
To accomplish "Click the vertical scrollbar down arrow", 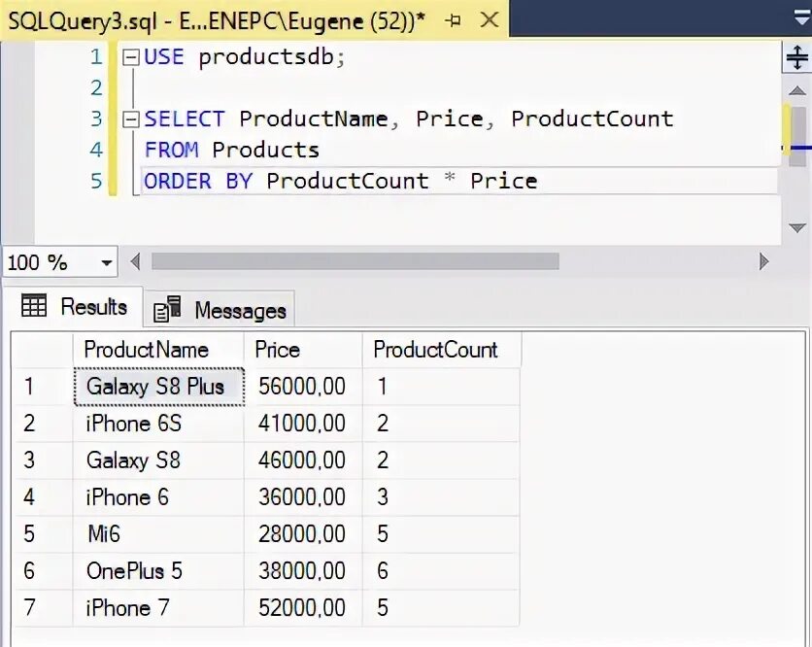I will [797, 227].
